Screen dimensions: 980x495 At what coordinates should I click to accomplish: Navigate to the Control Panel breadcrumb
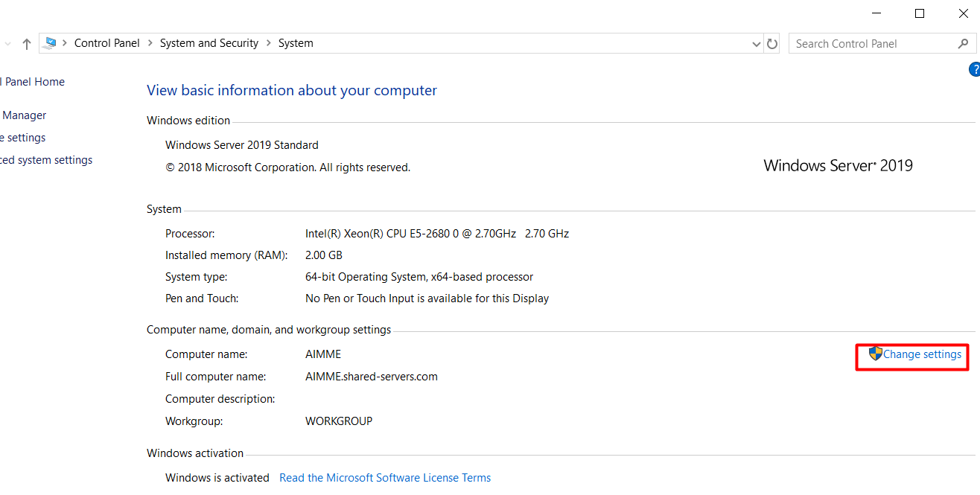106,42
